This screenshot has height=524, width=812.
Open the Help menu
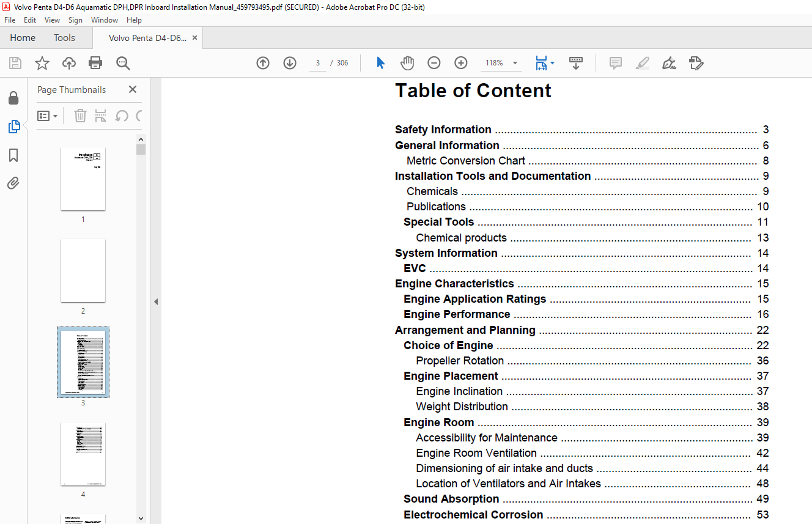click(134, 20)
